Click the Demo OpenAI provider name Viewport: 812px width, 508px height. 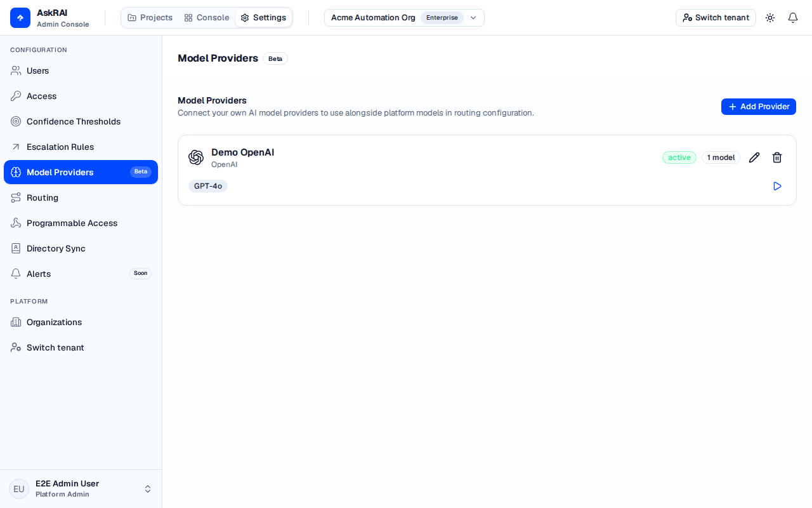(x=242, y=152)
